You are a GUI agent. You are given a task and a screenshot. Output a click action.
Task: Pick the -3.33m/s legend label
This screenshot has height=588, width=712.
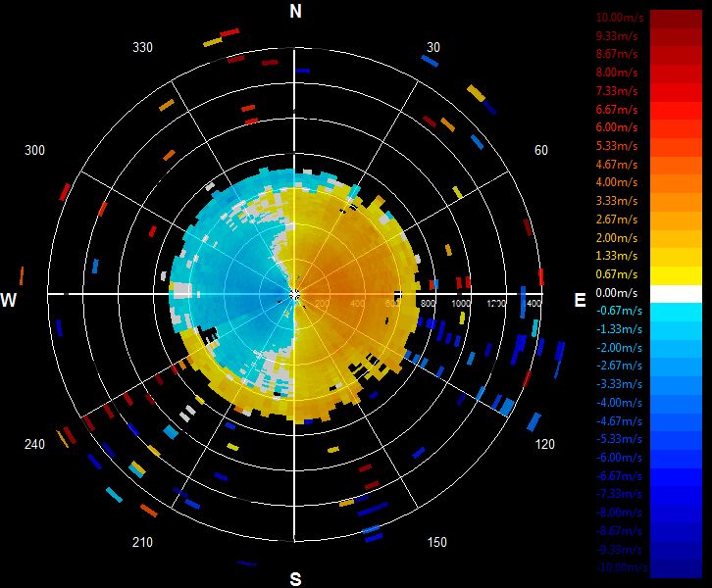pyautogui.click(x=620, y=384)
